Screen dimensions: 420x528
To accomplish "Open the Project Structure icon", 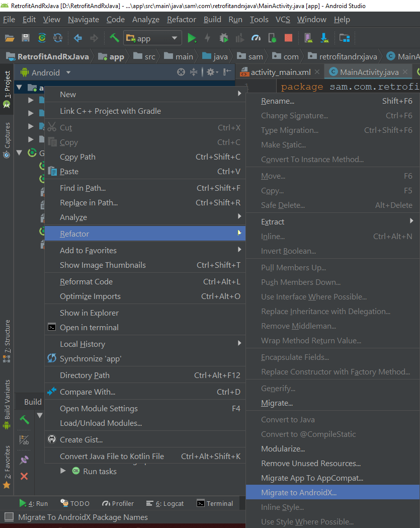I will point(345,38).
